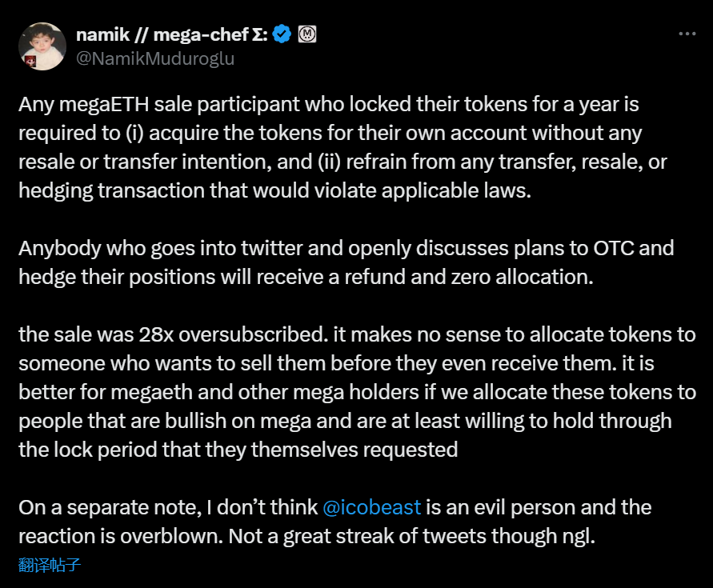
Task: Open namik's profile picture
Action: tap(42, 46)
